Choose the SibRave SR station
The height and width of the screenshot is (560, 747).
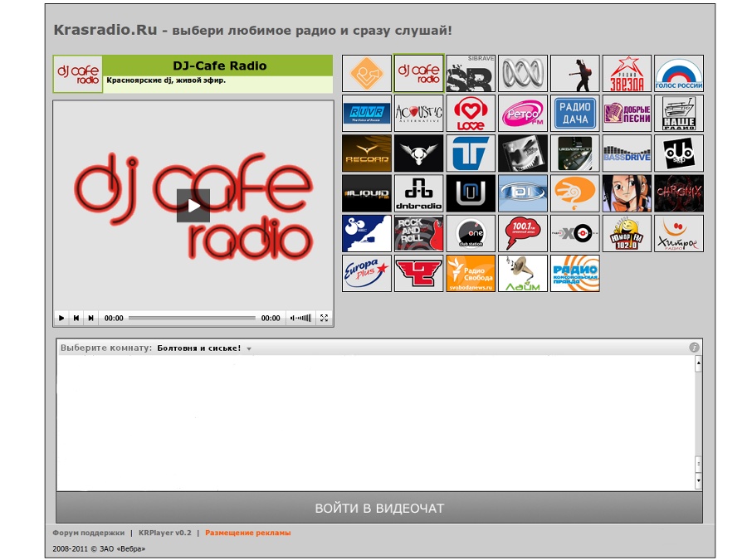pos(471,73)
